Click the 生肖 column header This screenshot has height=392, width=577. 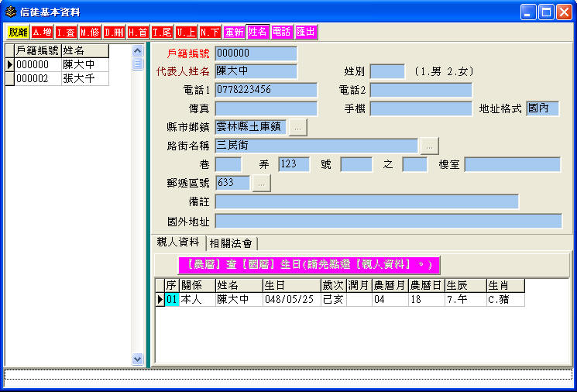point(505,286)
